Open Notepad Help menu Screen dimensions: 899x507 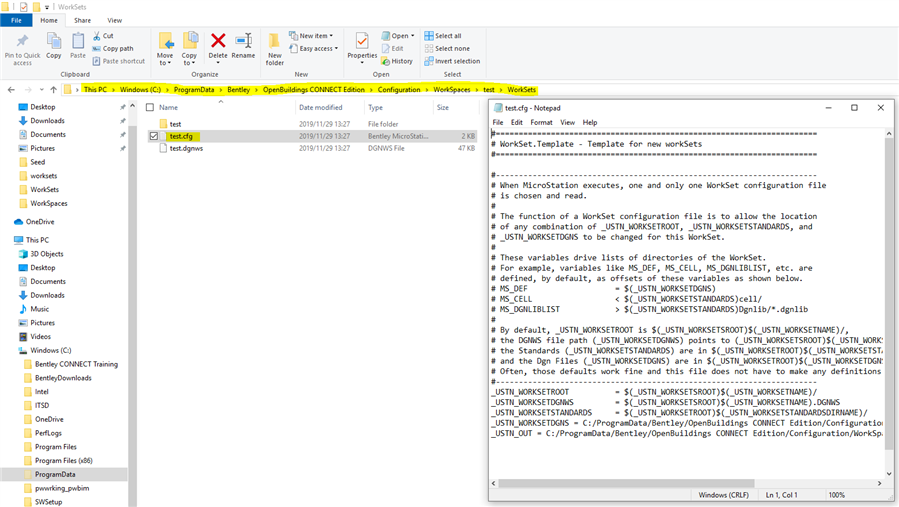point(590,122)
